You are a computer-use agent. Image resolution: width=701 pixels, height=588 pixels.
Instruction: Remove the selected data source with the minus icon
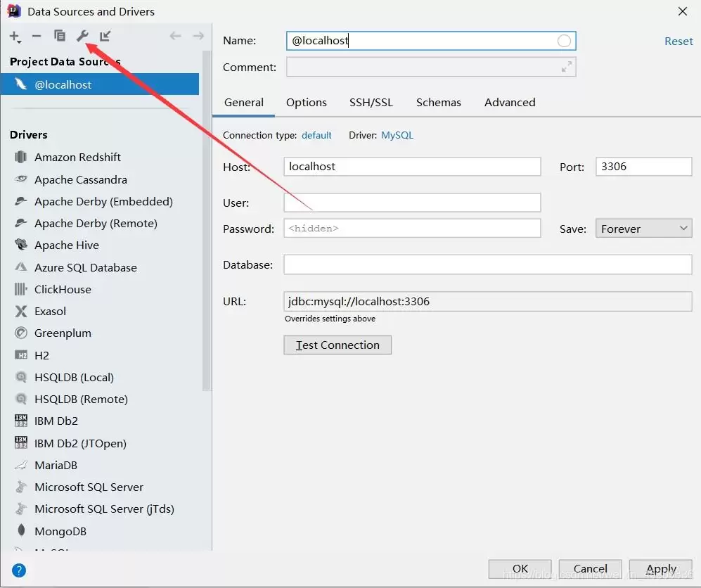pyautogui.click(x=37, y=36)
